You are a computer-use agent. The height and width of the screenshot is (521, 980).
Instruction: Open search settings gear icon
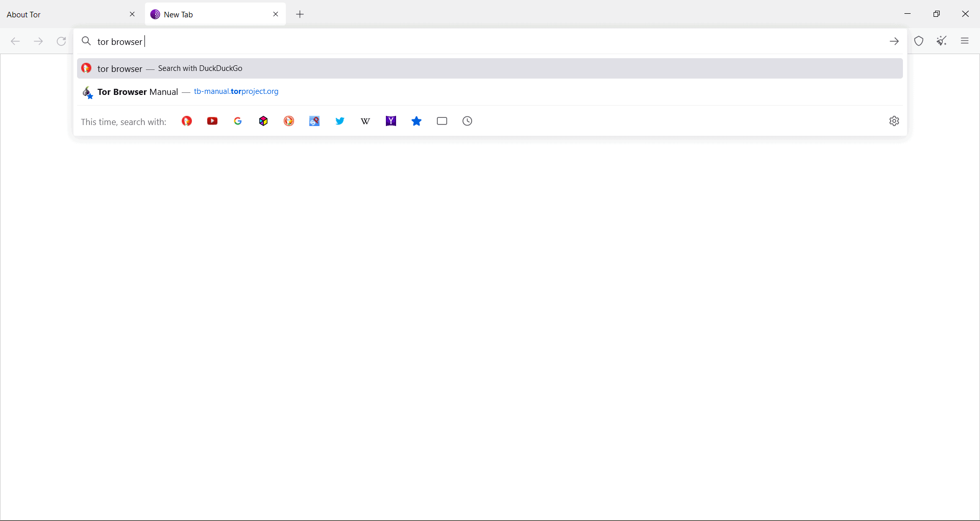pos(894,121)
